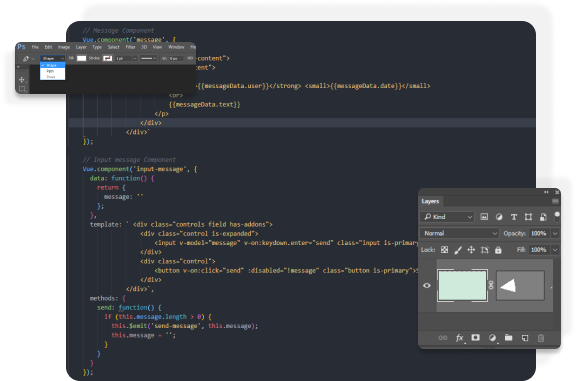Open the View menu
This screenshot has width=576, height=381.
tap(157, 47)
